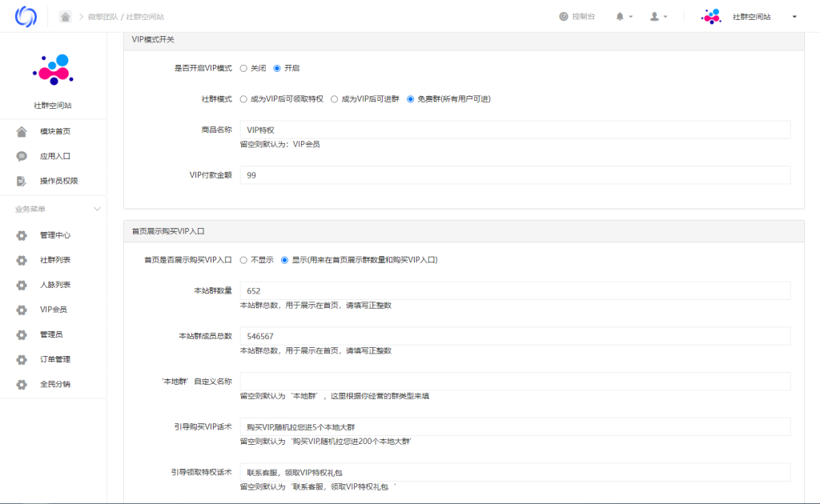Click the 首页展示购买VIP入口 panel heading

(168, 231)
